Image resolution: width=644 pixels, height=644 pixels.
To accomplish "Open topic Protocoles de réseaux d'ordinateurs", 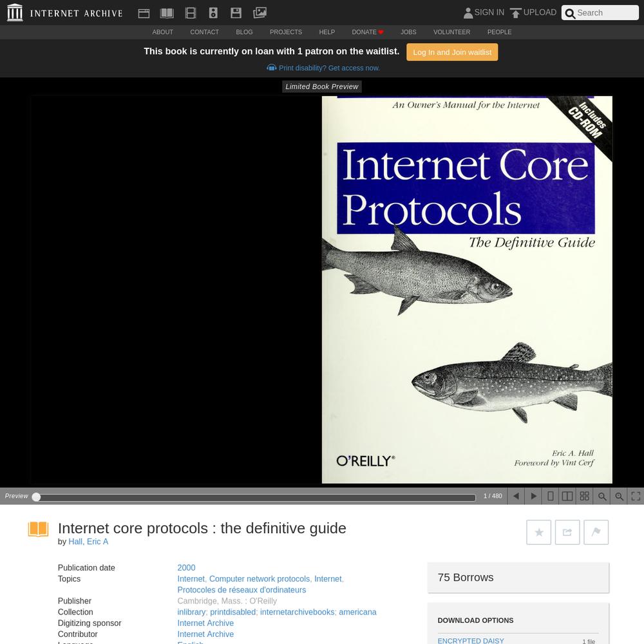I will (x=241, y=590).
